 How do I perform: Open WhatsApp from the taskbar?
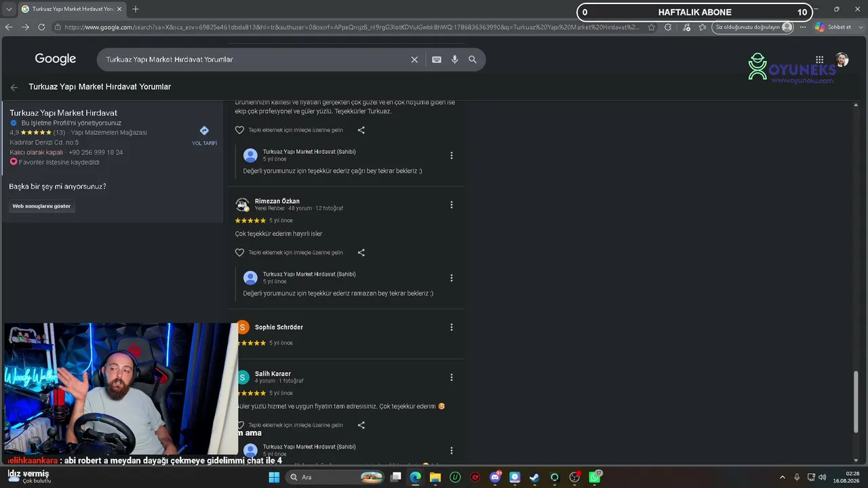[595, 477]
